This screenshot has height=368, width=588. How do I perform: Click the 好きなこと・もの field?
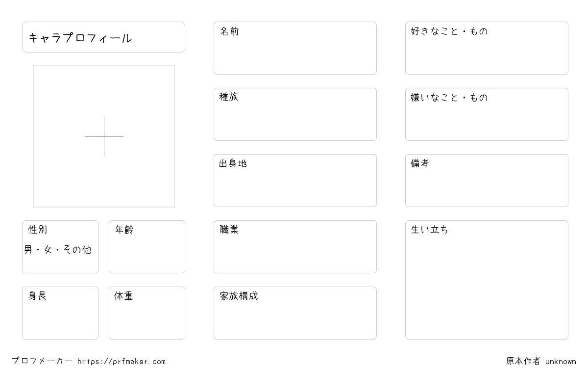(487, 48)
